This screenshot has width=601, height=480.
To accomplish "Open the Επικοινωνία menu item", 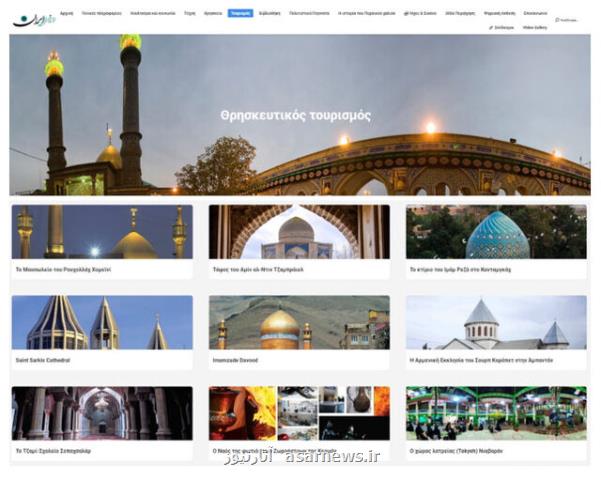I will 535,14.
